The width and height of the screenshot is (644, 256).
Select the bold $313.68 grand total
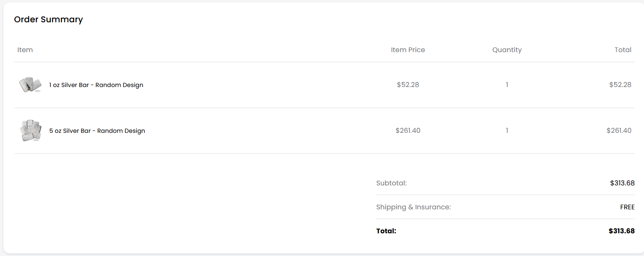click(621, 231)
